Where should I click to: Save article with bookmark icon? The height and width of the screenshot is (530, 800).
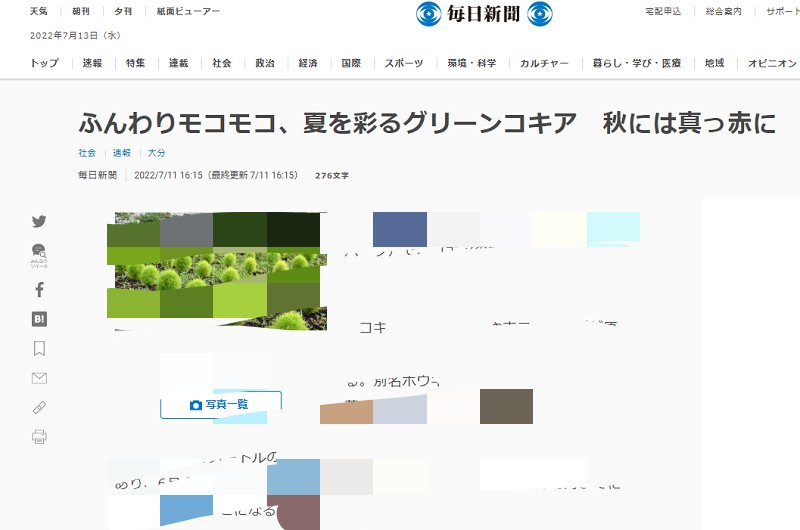pyautogui.click(x=39, y=348)
